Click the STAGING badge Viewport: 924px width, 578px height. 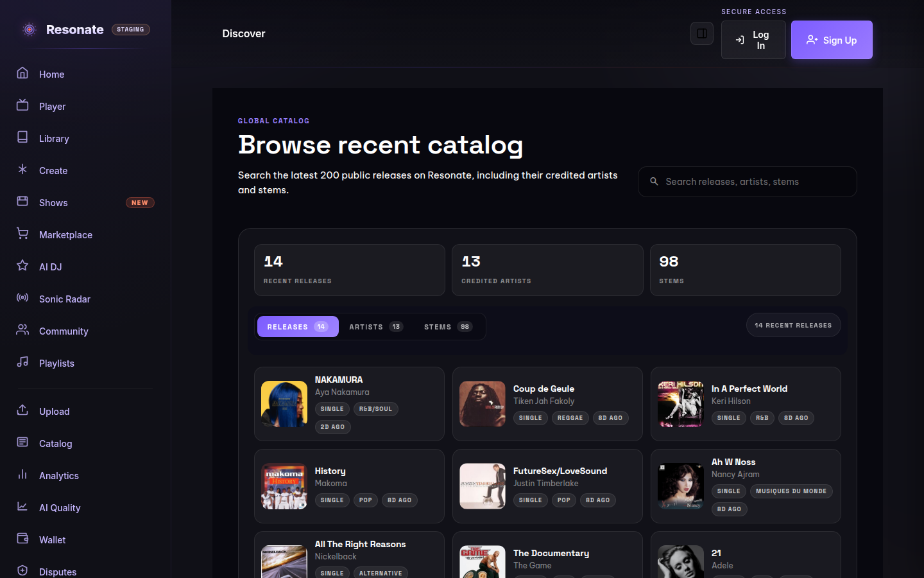(131, 30)
